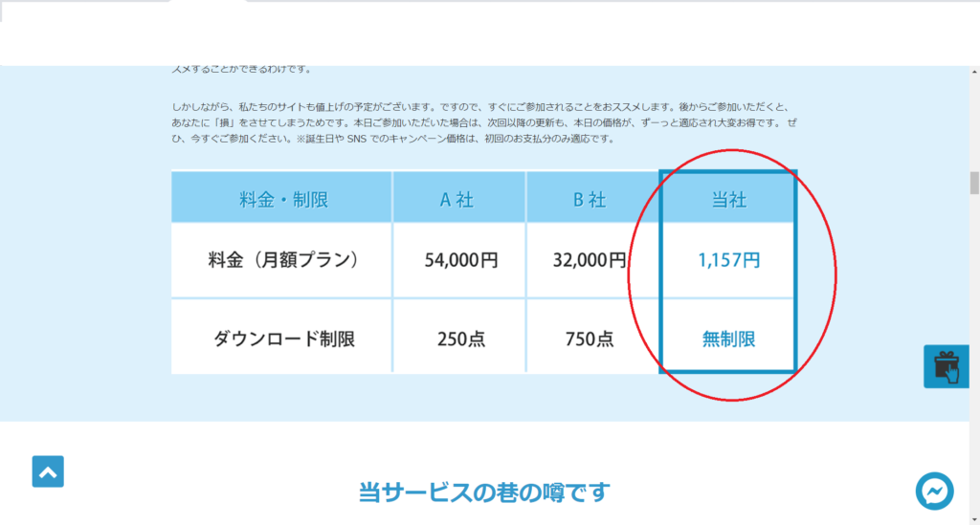
Task: Click paragraph starting しかしながら、私たちのサイトも
Action: (484, 123)
